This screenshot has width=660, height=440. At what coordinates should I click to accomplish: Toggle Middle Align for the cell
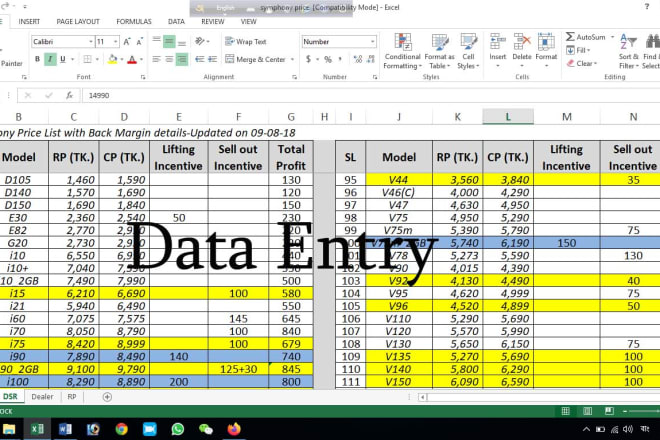[169, 41]
